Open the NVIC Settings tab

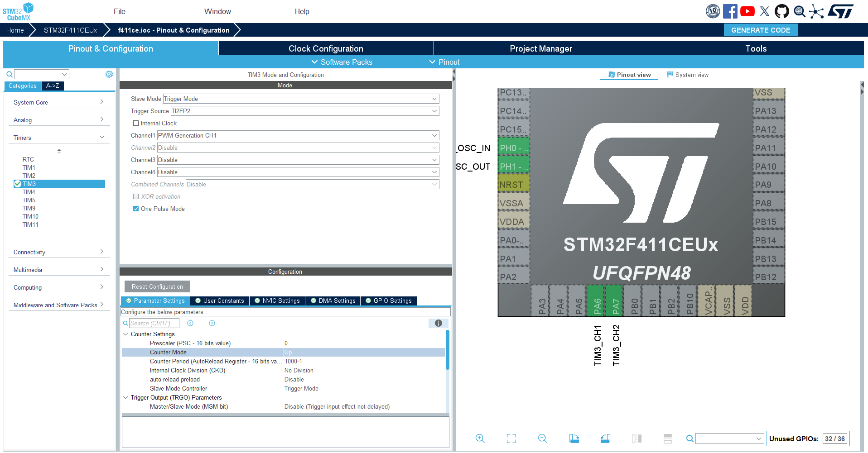tap(277, 300)
